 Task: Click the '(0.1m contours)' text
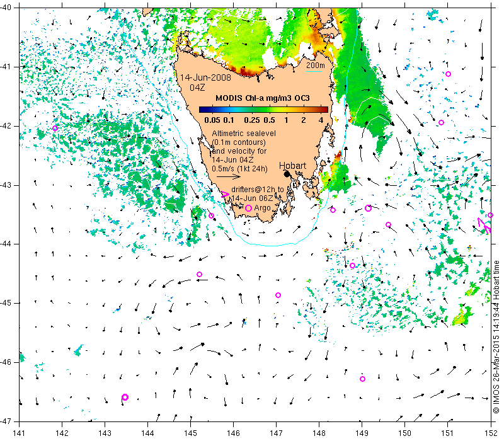[x=239, y=142]
